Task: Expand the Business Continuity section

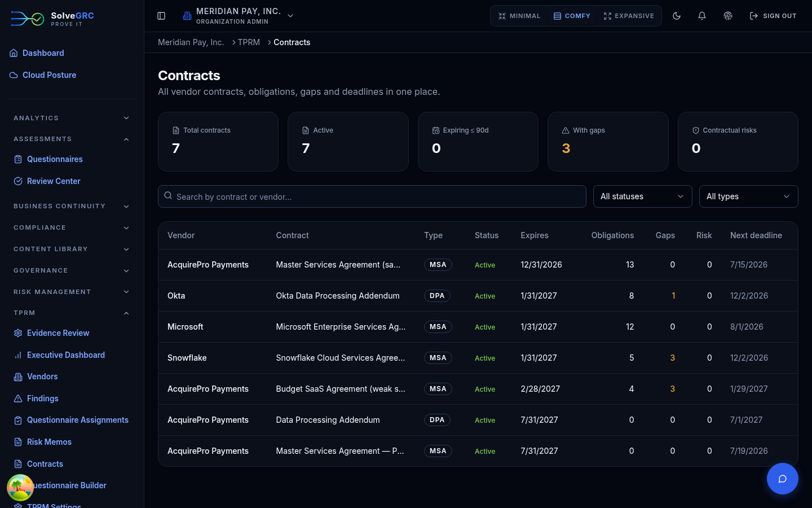Action: tap(72, 206)
